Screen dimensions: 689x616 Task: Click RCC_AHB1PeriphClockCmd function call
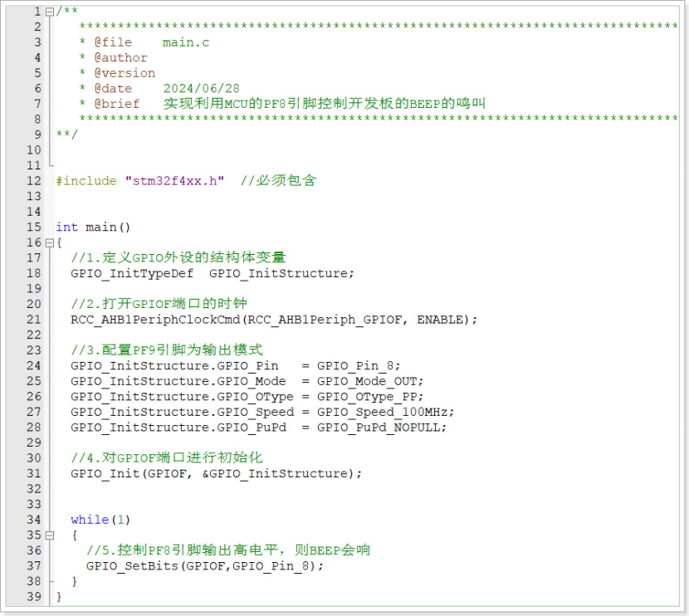tap(155, 320)
